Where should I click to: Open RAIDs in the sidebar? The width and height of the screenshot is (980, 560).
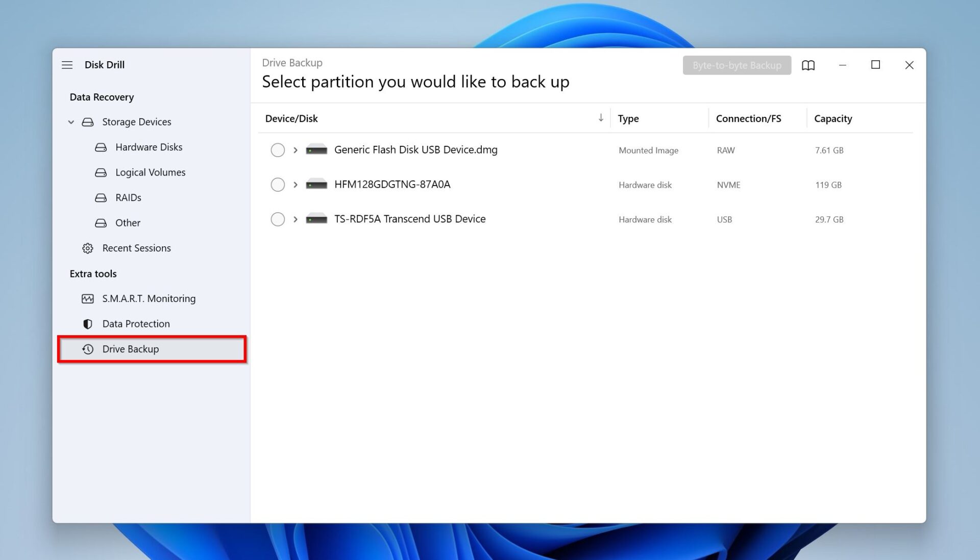point(128,198)
